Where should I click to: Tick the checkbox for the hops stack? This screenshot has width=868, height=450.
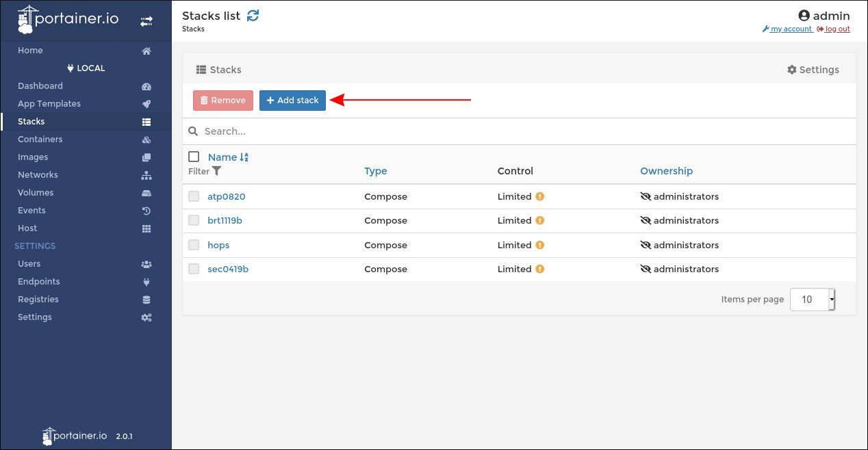[x=194, y=245]
